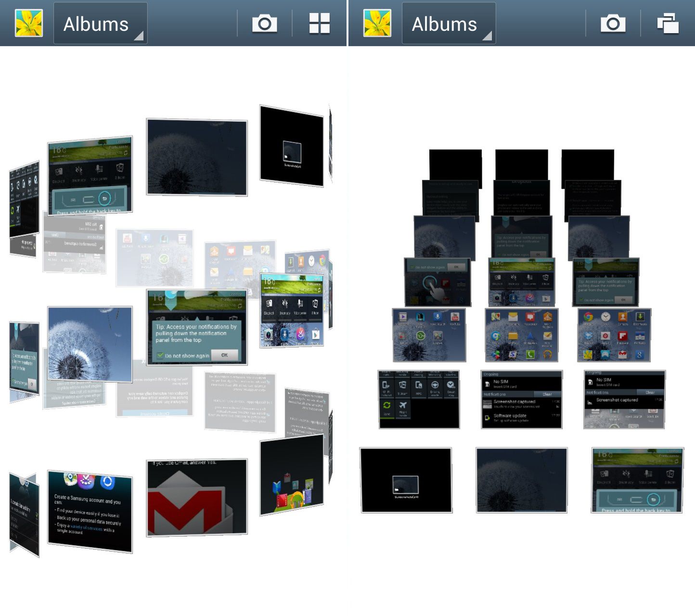Open dark dandelion thumbnail at top of spiral view

197,157
